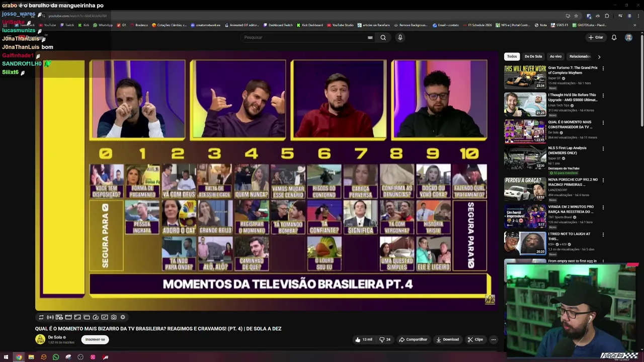The height and width of the screenshot is (362, 644).
Task: Open the Kick Dashboard bookmark
Action: point(310,25)
